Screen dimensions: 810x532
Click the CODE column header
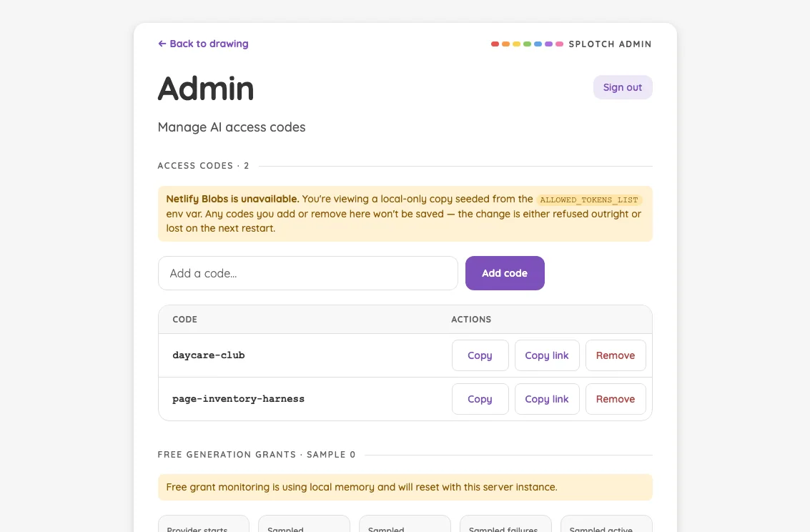tap(185, 319)
